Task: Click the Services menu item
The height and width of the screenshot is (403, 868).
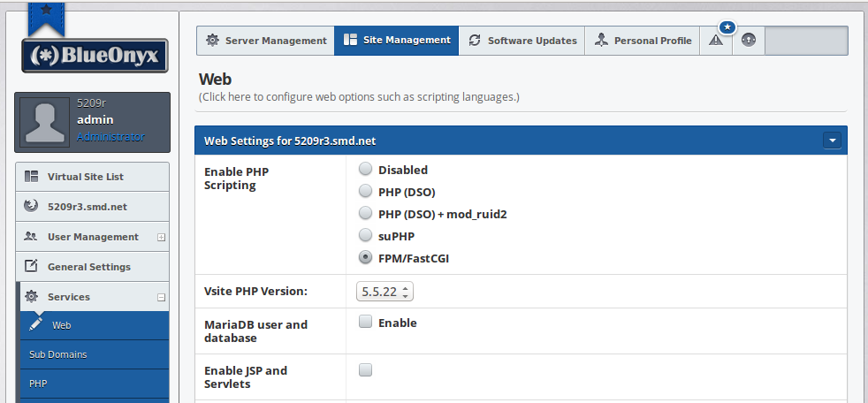Action: coord(92,297)
